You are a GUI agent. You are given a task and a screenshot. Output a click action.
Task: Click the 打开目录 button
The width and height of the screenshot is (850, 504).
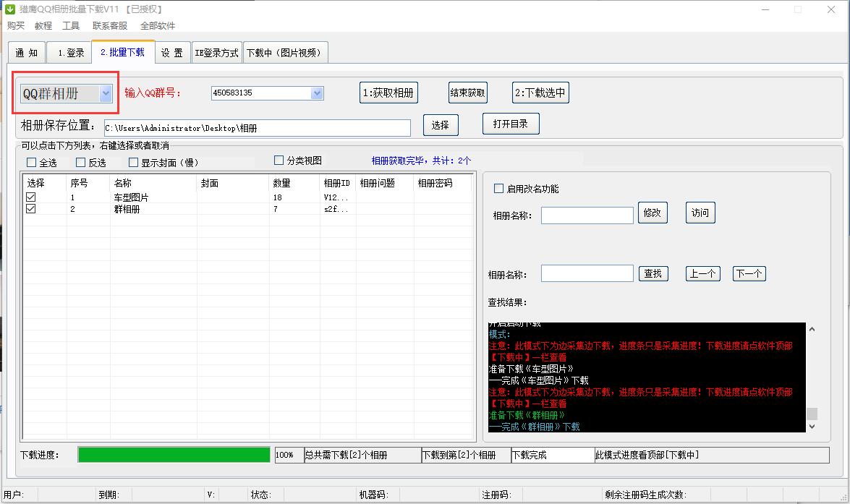click(511, 124)
